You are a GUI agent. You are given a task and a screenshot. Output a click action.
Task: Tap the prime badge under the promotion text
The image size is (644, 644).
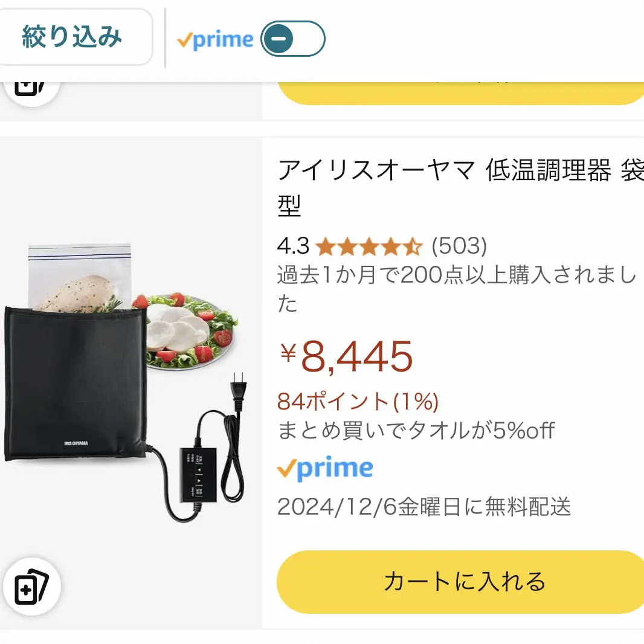tap(325, 469)
